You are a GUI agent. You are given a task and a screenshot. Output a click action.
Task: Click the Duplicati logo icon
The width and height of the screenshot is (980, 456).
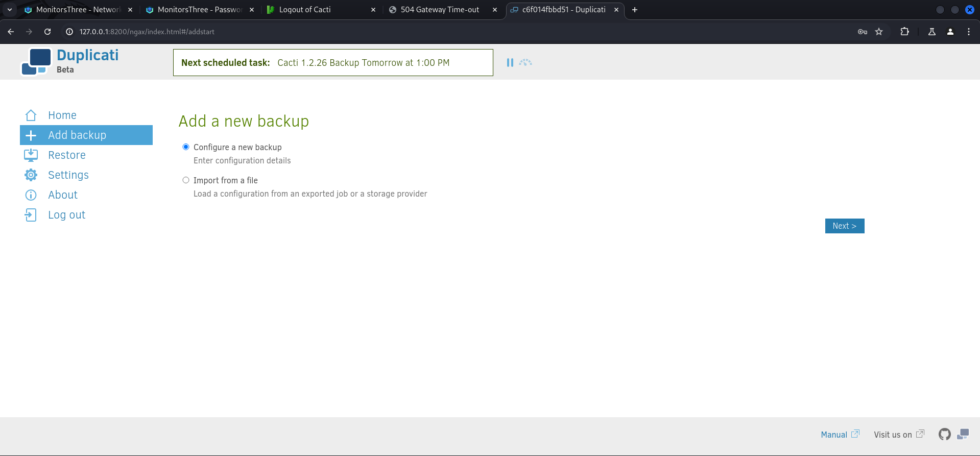36,62
